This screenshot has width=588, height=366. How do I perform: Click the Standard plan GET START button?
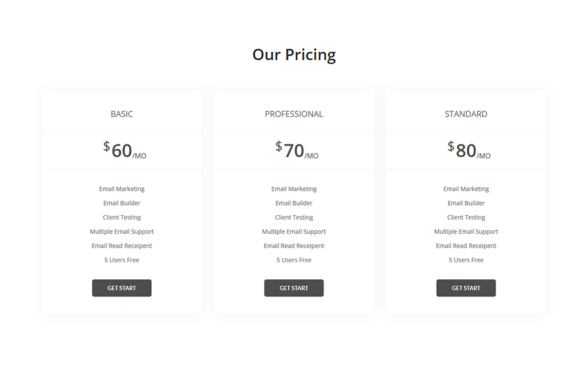pyautogui.click(x=466, y=288)
